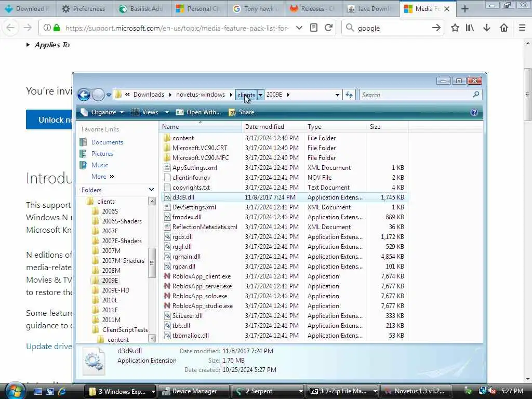
Task: Select rgmain.dll file
Action: 187,257
